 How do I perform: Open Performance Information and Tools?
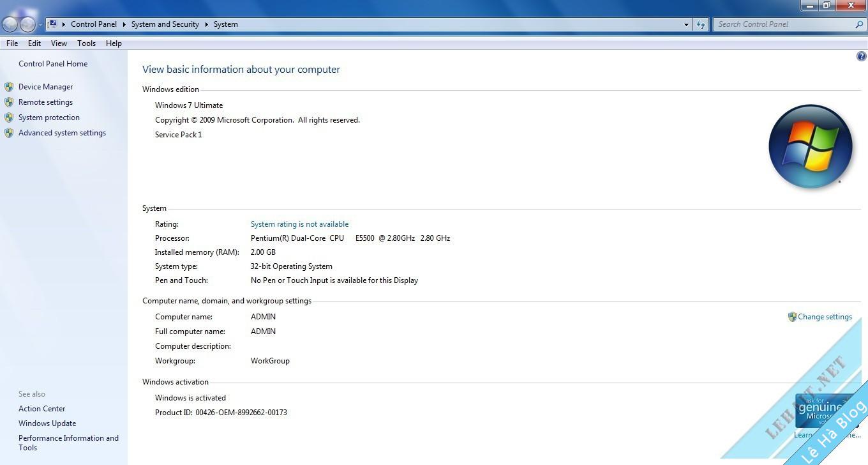pos(68,443)
